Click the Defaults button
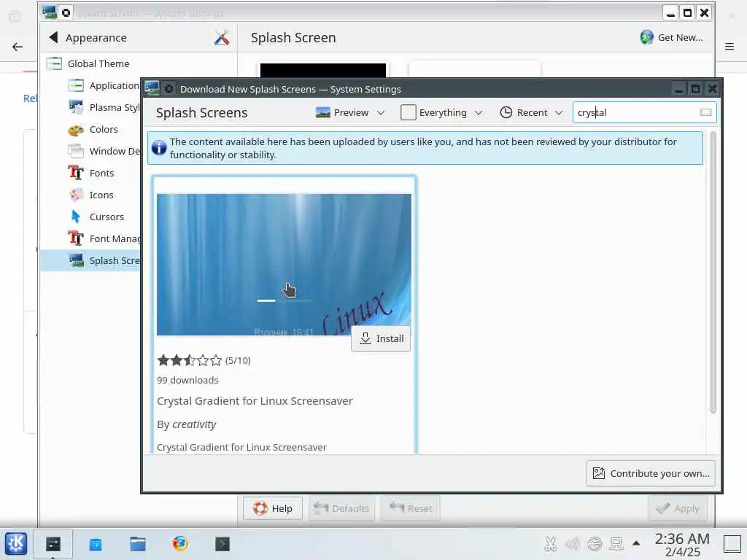747x560 pixels. [x=341, y=508]
